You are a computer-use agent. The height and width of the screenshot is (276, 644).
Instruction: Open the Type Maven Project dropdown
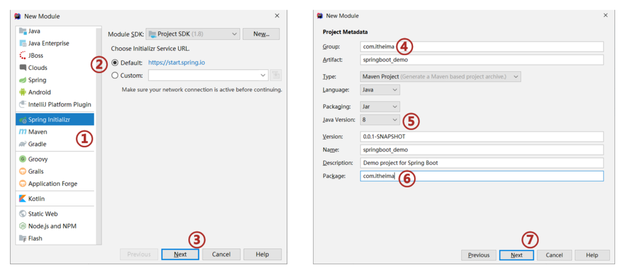pos(440,77)
